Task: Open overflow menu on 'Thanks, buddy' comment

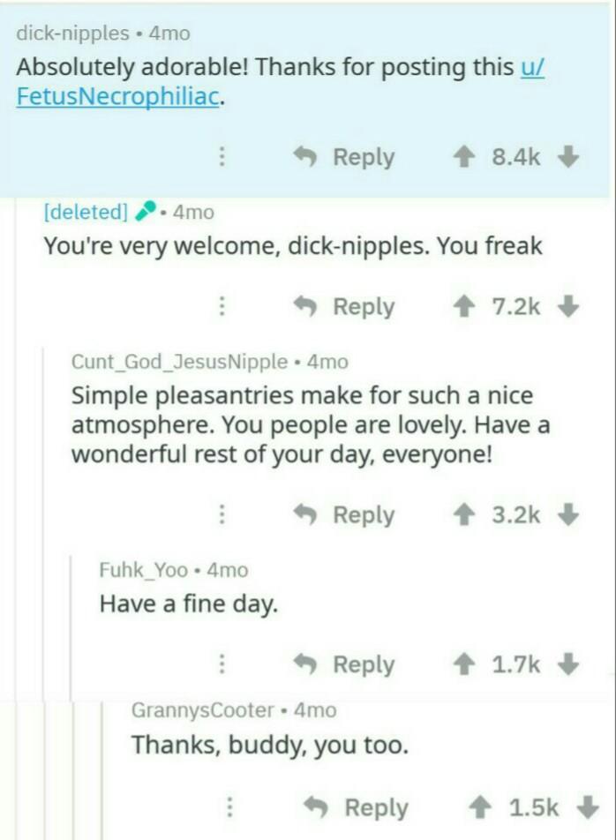Action: coord(231,807)
